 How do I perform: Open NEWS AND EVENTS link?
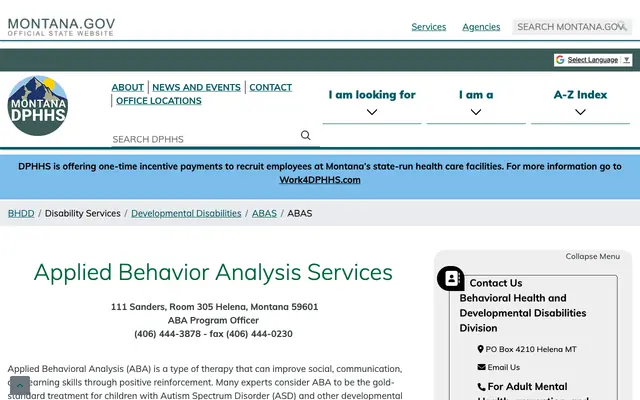[196, 87]
